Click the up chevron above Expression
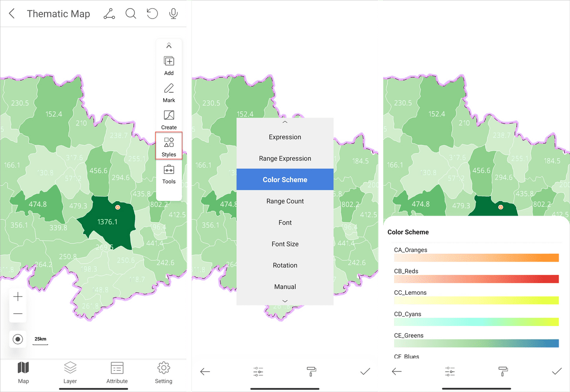This screenshot has width=570, height=392. coord(285,122)
